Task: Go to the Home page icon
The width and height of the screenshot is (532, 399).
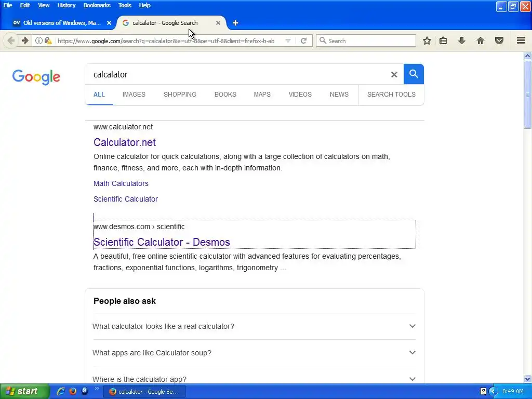Action: [x=481, y=41]
